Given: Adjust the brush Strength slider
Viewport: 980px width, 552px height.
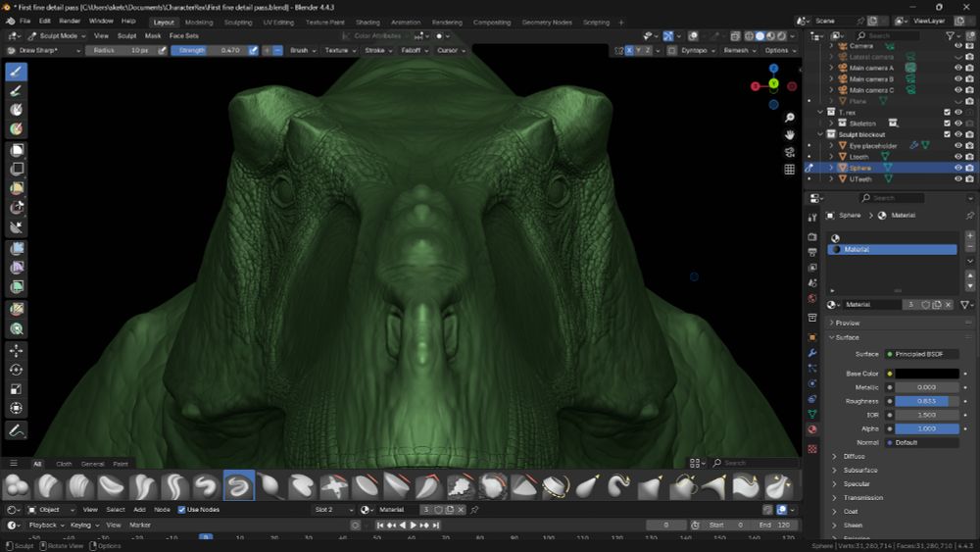Looking at the screenshot, I should pos(209,50).
